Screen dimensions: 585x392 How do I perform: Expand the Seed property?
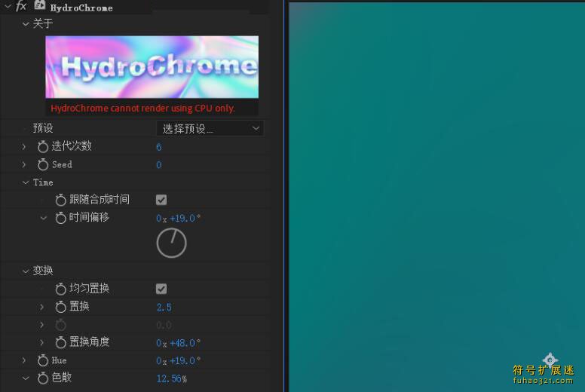click(x=24, y=164)
